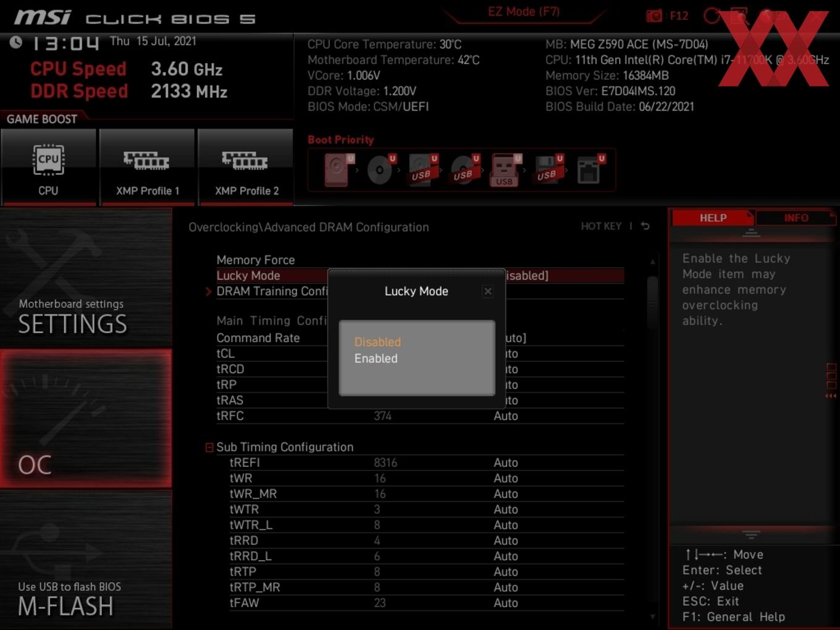840x630 pixels.
Task: Select the plain optical disc boot device
Action: point(381,169)
